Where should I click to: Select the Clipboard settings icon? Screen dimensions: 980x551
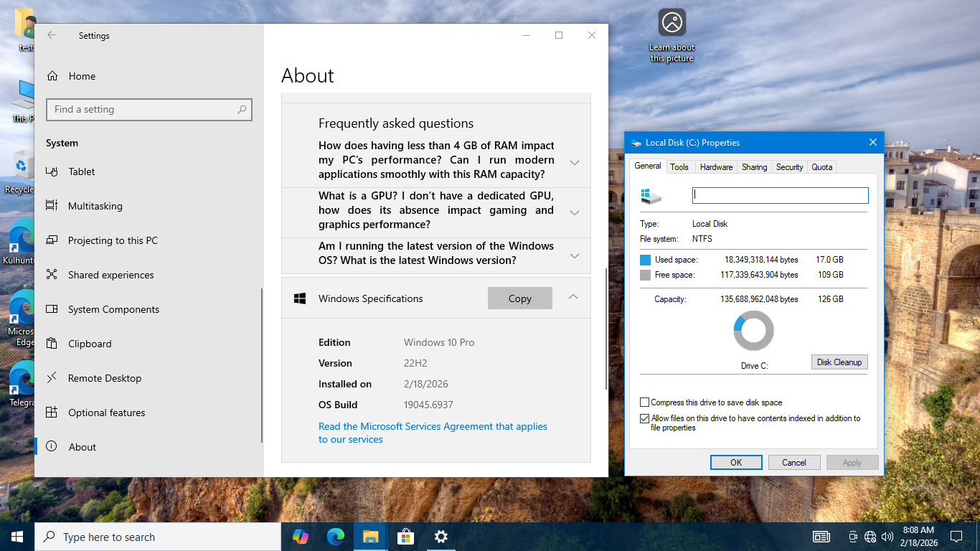(x=52, y=344)
